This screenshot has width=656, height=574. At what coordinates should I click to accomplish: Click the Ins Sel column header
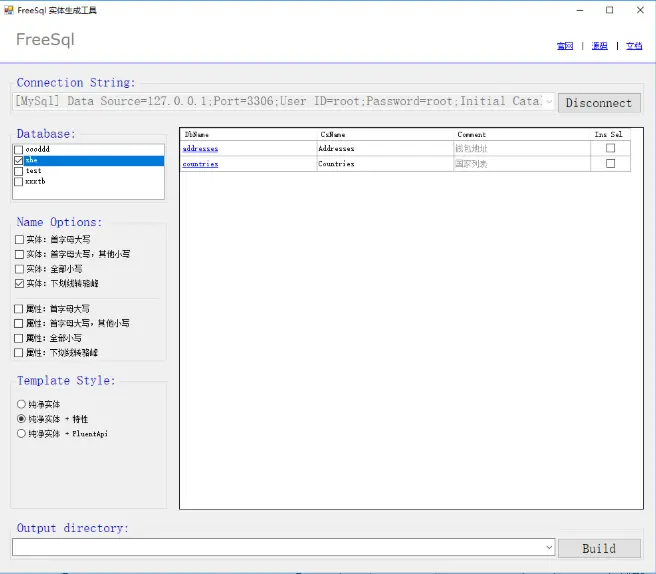point(610,134)
